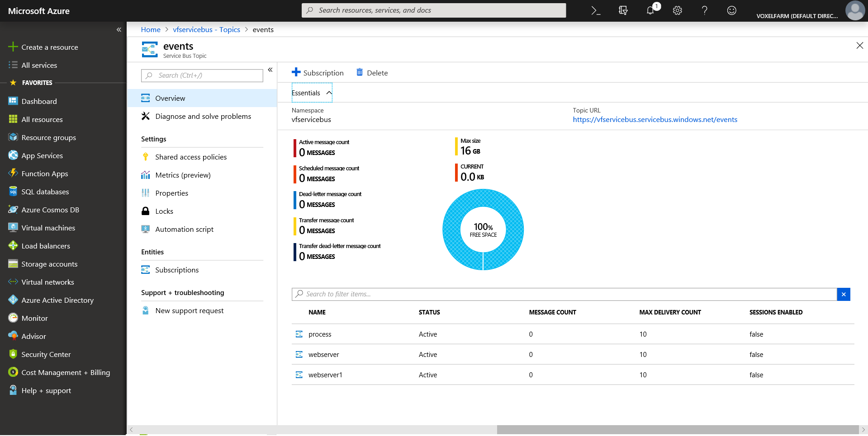The width and height of the screenshot is (868, 436).
Task: Click the Load balancers icon
Action: point(13,246)
